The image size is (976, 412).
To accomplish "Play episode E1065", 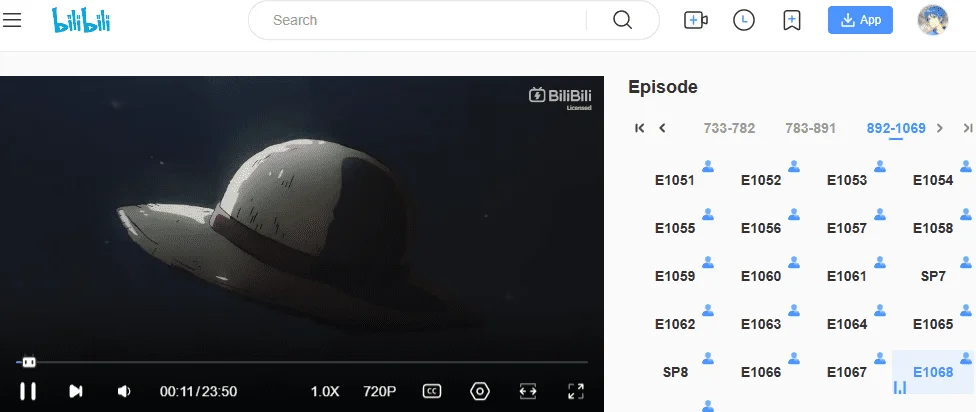I will (933, 324).
